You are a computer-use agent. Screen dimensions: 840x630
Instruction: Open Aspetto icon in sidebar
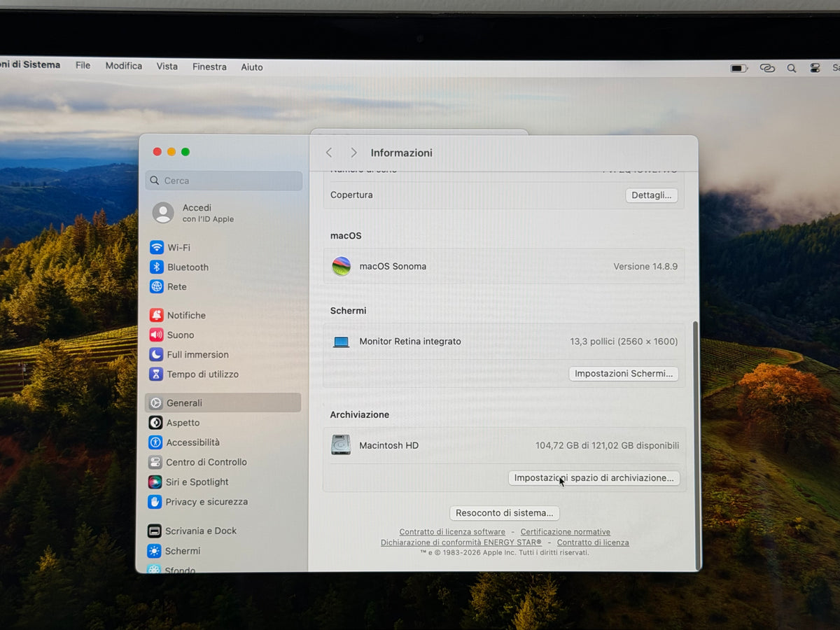(155, 423)
